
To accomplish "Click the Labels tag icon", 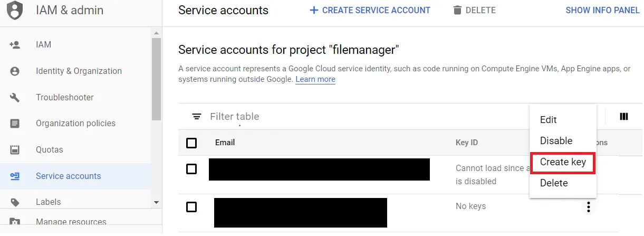I will pos(15,202).
